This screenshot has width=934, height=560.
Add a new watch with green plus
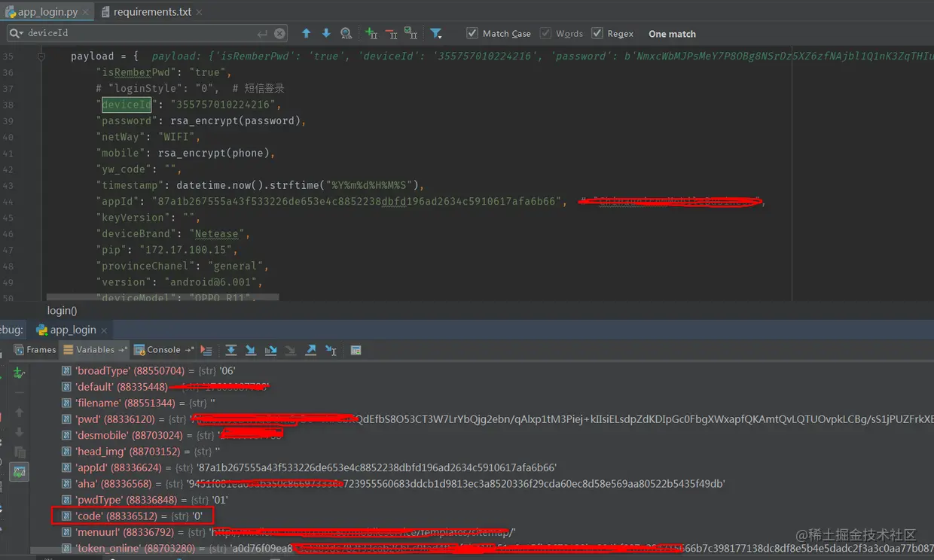tap(20, 373)
